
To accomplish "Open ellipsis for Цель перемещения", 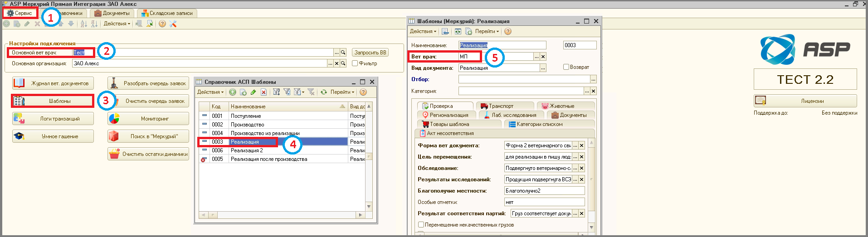I will click(x=575, y=157).
